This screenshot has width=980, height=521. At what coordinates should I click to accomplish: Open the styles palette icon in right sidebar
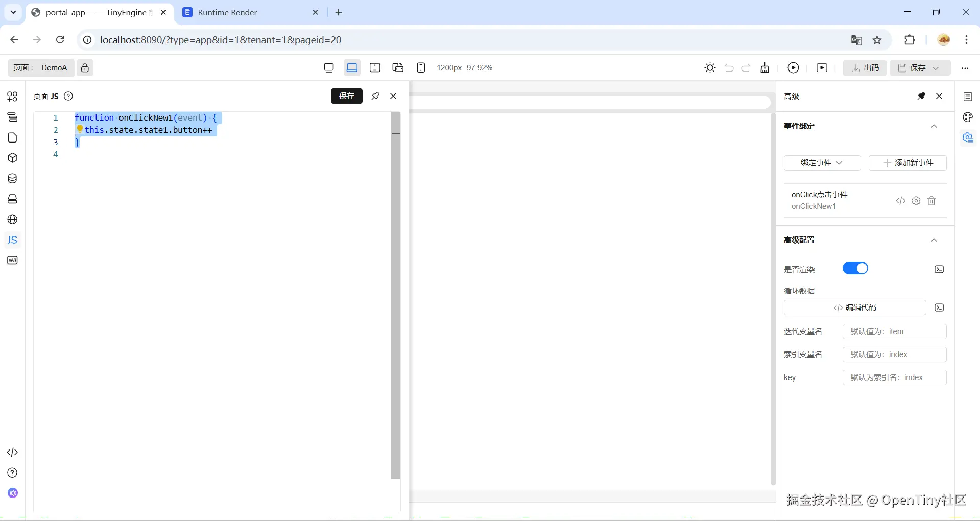click(x=968, y=117)
